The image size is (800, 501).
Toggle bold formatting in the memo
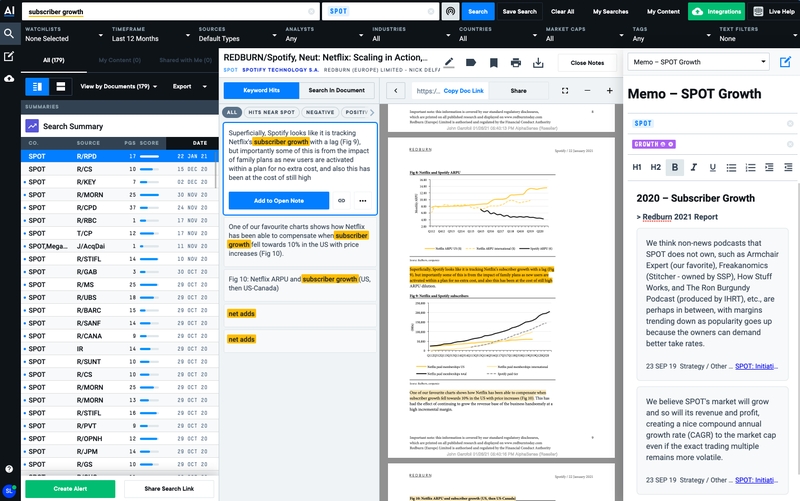[674, 167]
